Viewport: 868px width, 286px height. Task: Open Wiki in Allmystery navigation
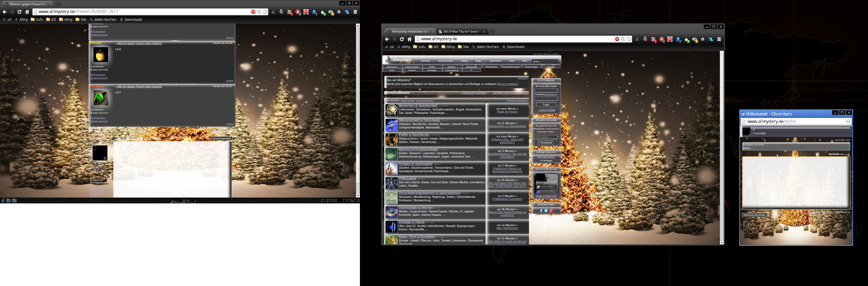coord(525,61)
